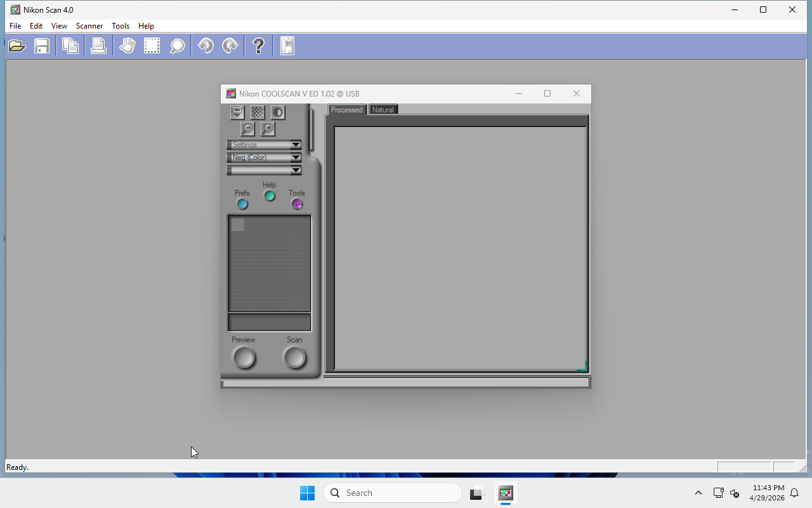This screenshot has width=812, height=508.
Task: Open the network tray icon
Action: pyautogui.click(x=718, y=493)
